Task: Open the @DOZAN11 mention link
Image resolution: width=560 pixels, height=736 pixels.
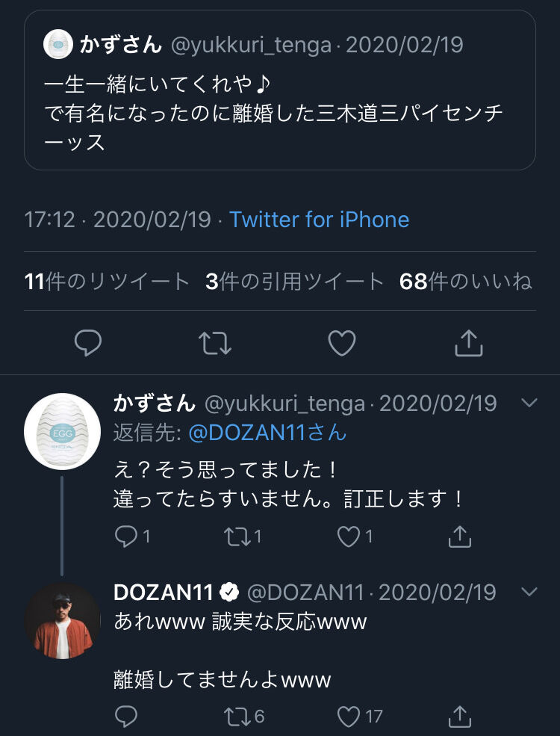Action: pyautogui.click(x=267, y=433)
